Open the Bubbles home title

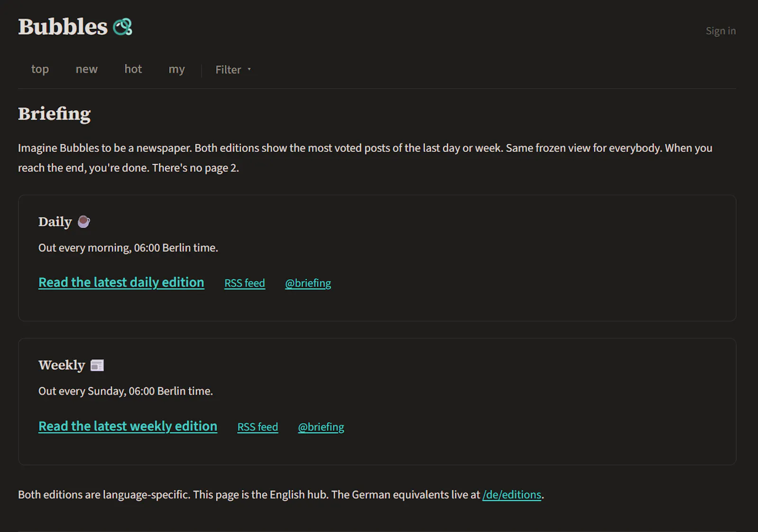tap(63, 27)
